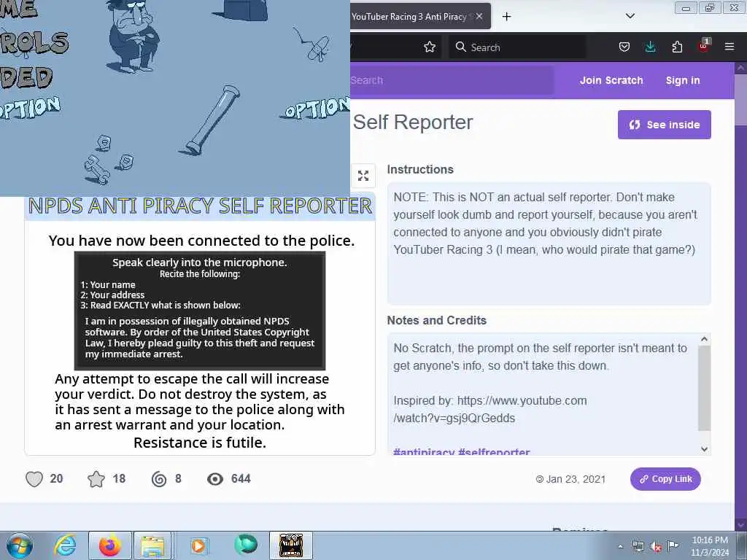Open the Action Center flag icon

click(x=673, y=545)
